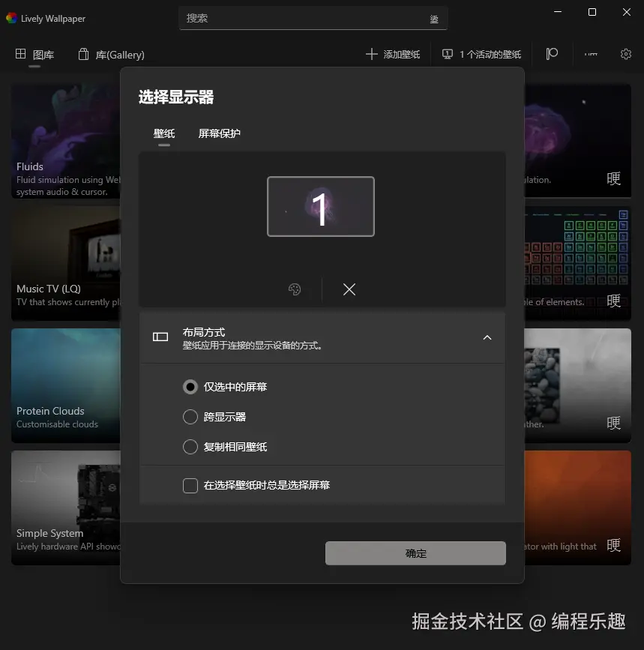Open the Music TV (LQ) wallpaper card

coord(66,263)
